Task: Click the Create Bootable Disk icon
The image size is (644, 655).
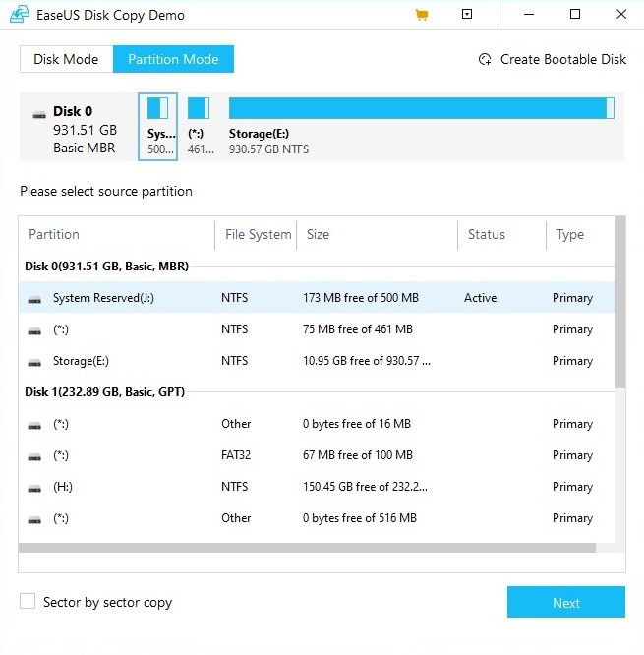Action: tap(485, 59)
